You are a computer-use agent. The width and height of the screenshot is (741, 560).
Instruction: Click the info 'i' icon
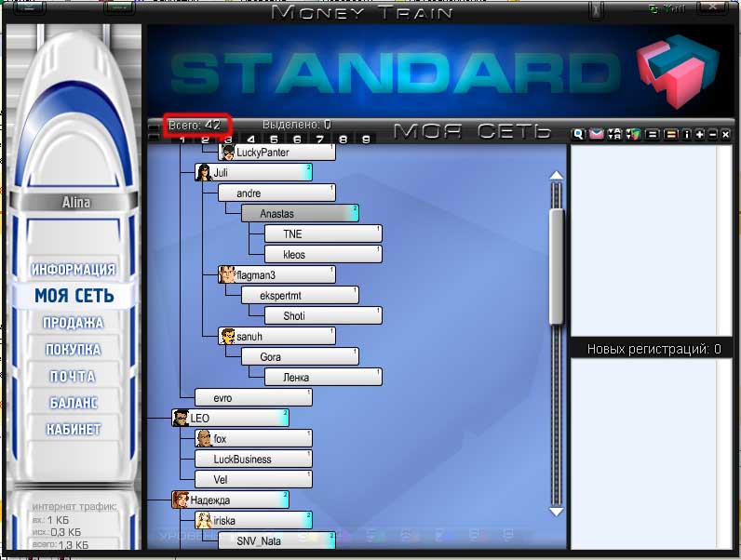[687, 134]
